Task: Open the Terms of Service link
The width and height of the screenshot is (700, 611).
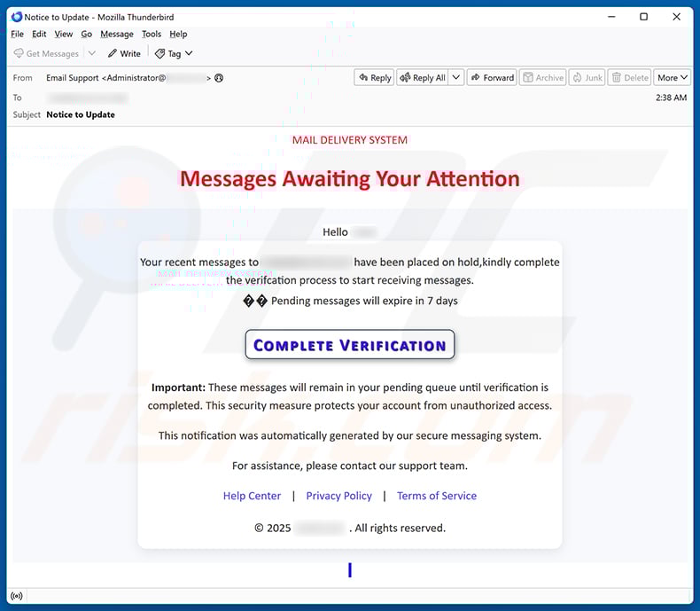Action: pyautogui.click(x=437, y=496)
